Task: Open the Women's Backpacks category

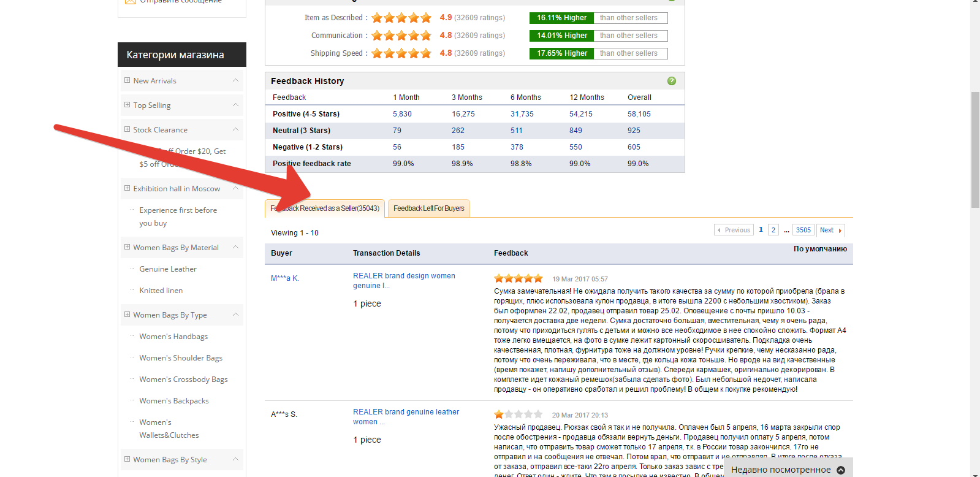Action: coord(174,400)
